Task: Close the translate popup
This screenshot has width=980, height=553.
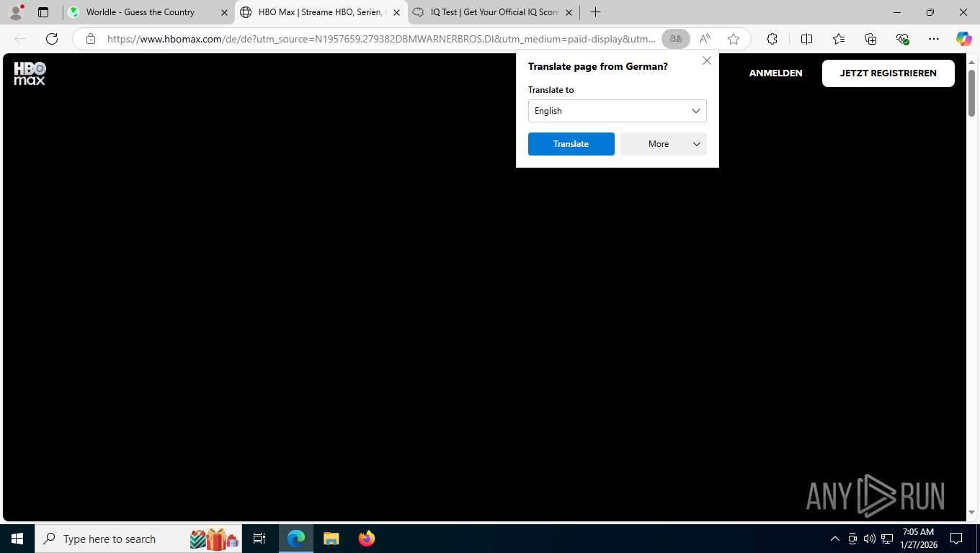Action: [x=707, y=60]
